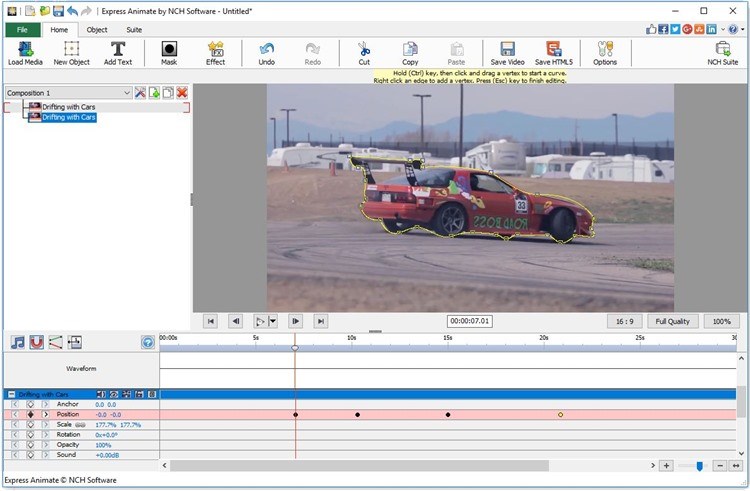This screenshot has height=491, width=750.
Task: Open the Composition 1 dropdown
Action: coord(127,93)
